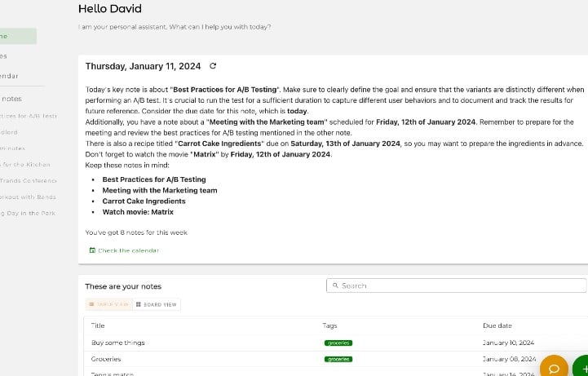Click the grid icon on Board View

click(x=139, y=304)
